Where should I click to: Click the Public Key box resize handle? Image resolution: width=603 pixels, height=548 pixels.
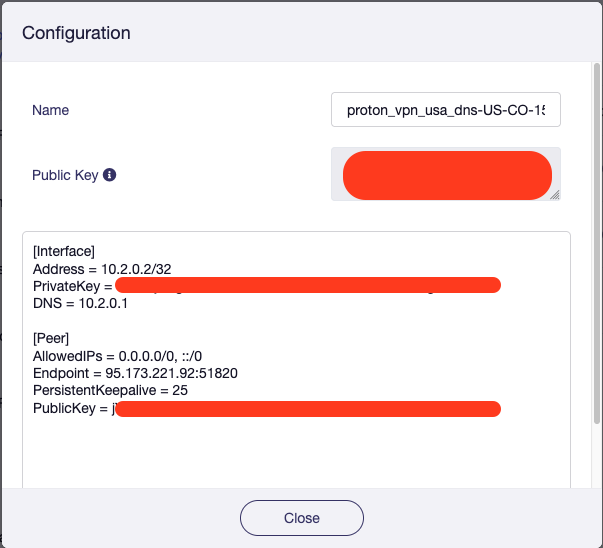click(555, 196)
